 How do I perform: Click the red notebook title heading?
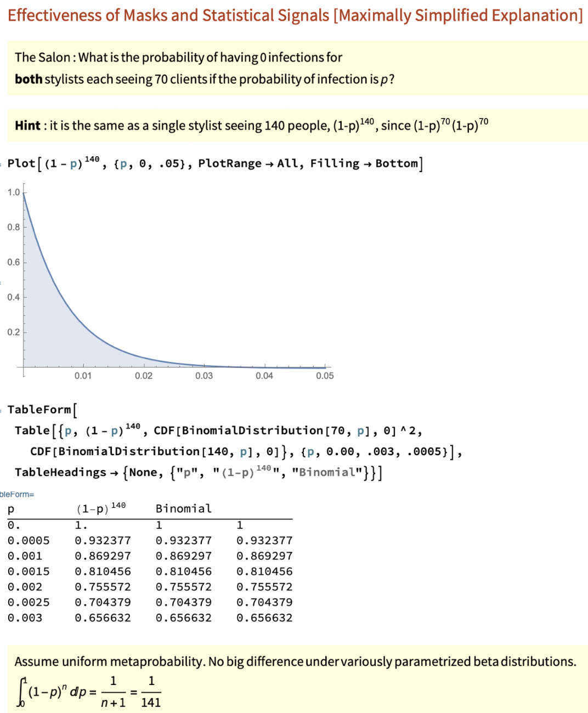tap(295, 15)
